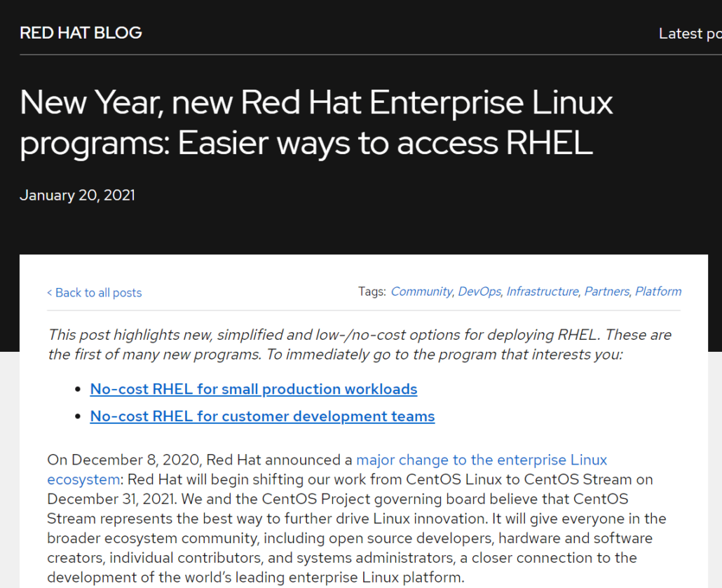Click the first bullet point marker
Image resolution: width=722 pixels, height=588 pixels.
(x=77, y=389)
